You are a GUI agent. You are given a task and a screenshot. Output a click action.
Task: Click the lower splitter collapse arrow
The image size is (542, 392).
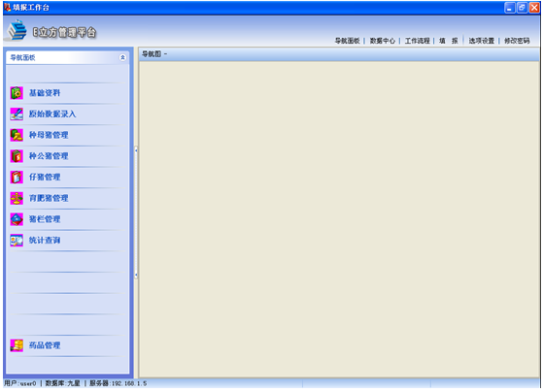(x=136, y=276)
